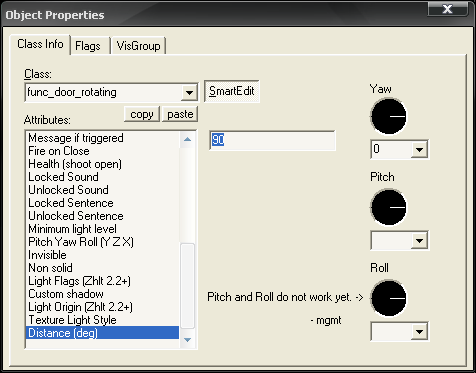Select Unlocked Sound attribute
Image resolution: width=476 pixels, height=373 pixels.
pyautogui.click(x=102, y=190)
